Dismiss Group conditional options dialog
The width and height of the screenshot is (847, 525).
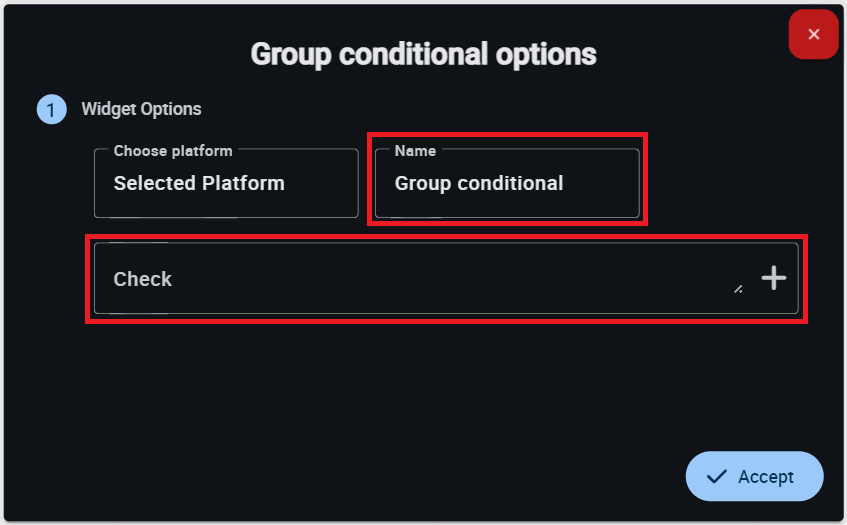(813, 35)
